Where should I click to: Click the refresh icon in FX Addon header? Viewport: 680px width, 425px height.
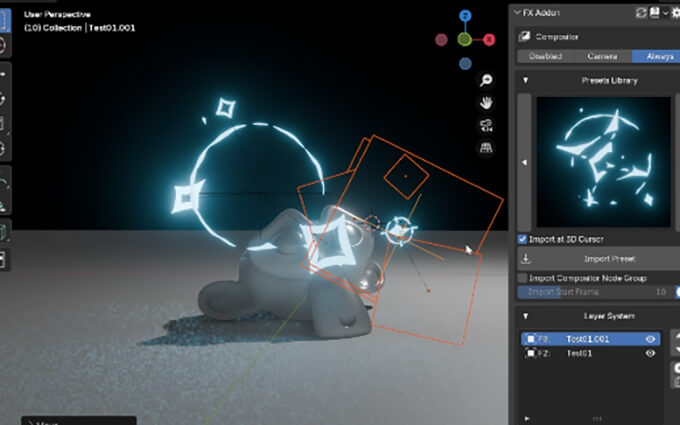pos(641,13)
